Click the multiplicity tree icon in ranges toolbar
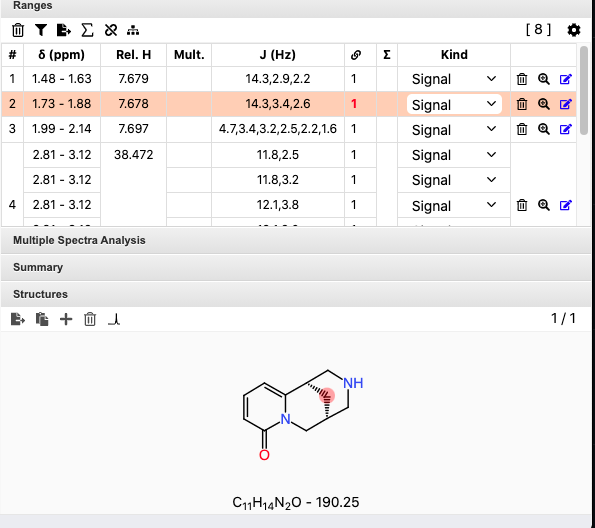 (x=133, y=30)
